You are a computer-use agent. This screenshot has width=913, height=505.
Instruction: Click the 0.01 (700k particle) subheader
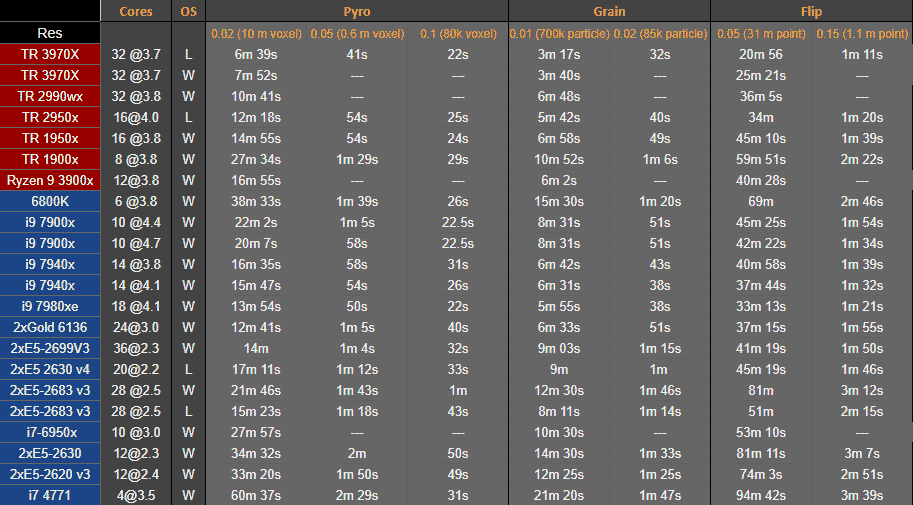pos(559,34)
